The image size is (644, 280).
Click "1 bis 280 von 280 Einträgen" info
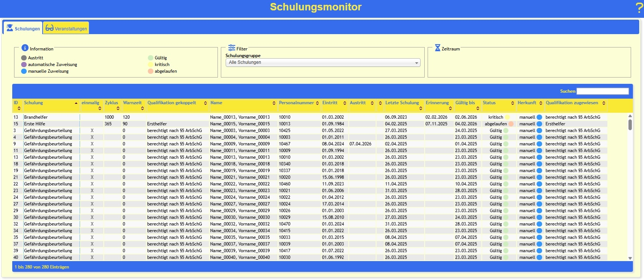click(42, 267)
